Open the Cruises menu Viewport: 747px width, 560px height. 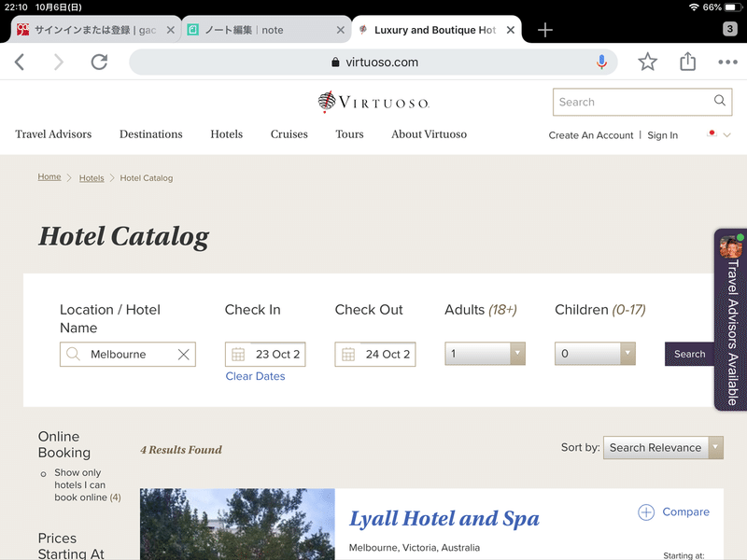click(289, 134)
